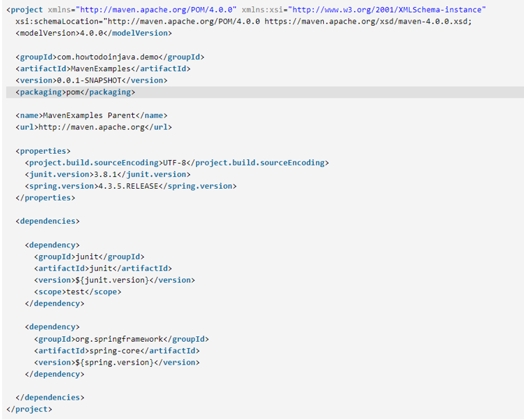Click the xsi:schemaLocation attribute line
Image resolution: width=524 pixels, height=420 pixels.
pyautogui.click(x=243, y=22)
